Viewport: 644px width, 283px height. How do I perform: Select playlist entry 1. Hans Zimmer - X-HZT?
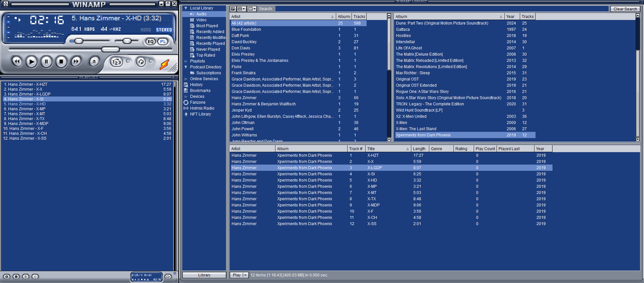coord(87,84)
